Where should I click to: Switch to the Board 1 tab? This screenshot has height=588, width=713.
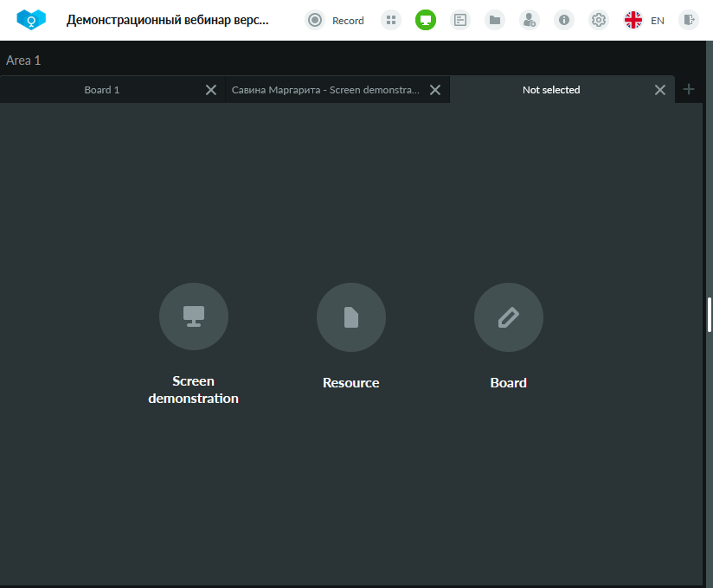pos(102,90)
